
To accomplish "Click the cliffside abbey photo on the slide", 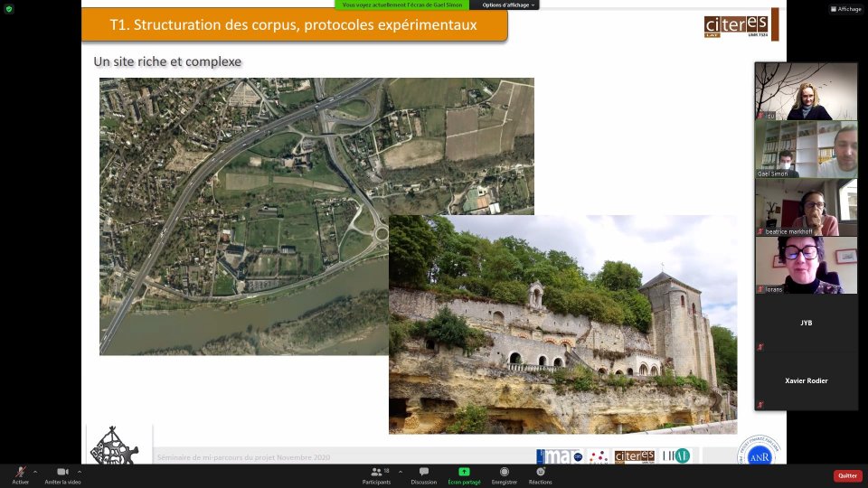I will (563, 324).
